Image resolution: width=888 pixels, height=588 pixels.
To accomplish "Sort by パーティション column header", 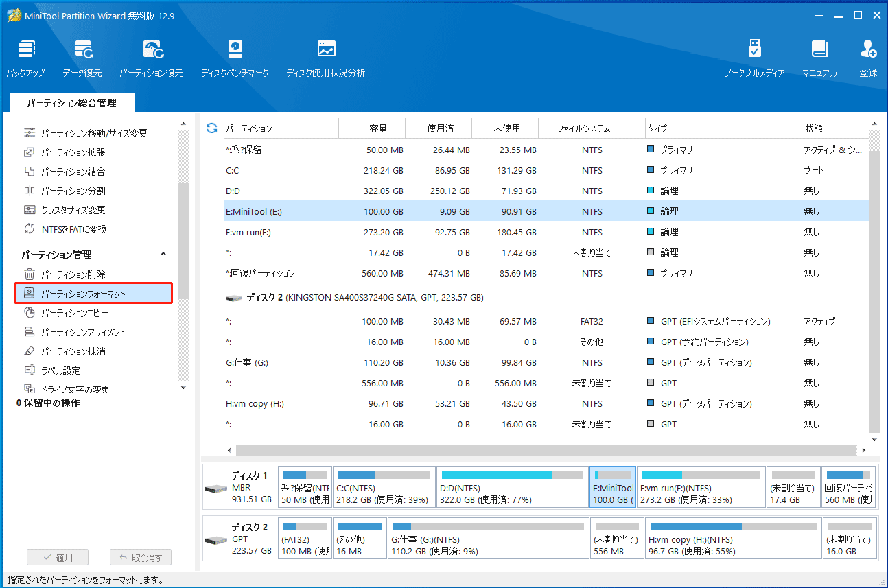I will [281, 128].
